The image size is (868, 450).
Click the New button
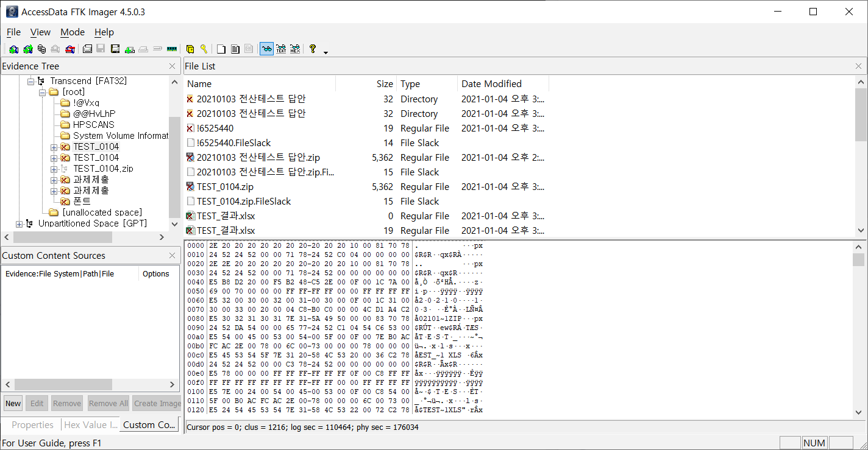pos(13,403)
